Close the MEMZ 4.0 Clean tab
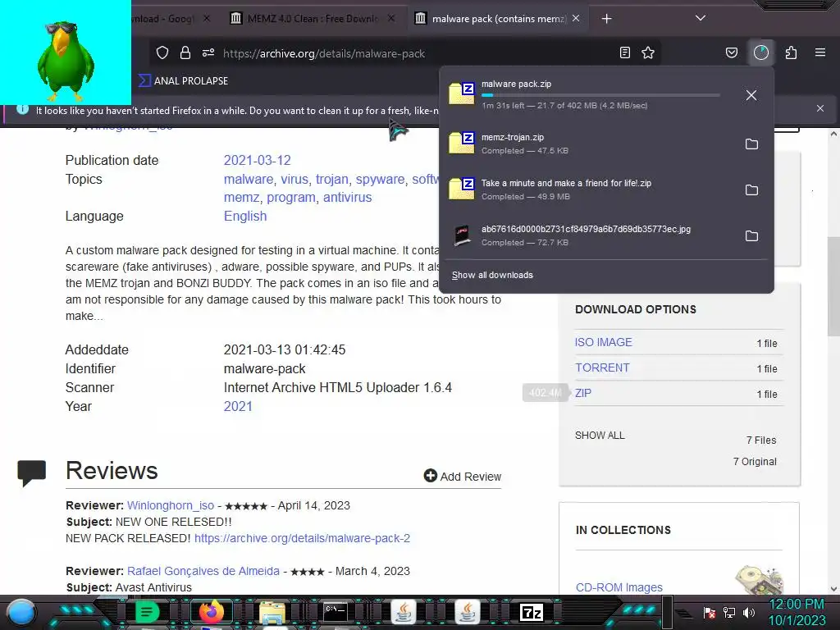Screen dimensions: 840x630 point(391,18)
